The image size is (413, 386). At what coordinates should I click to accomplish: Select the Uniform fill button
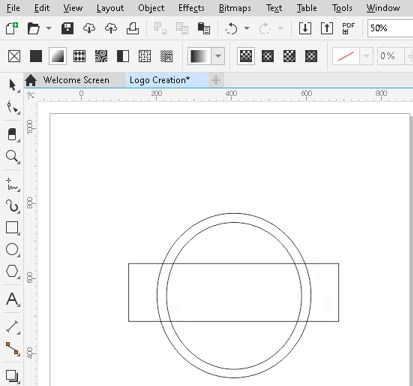point(36,56)
